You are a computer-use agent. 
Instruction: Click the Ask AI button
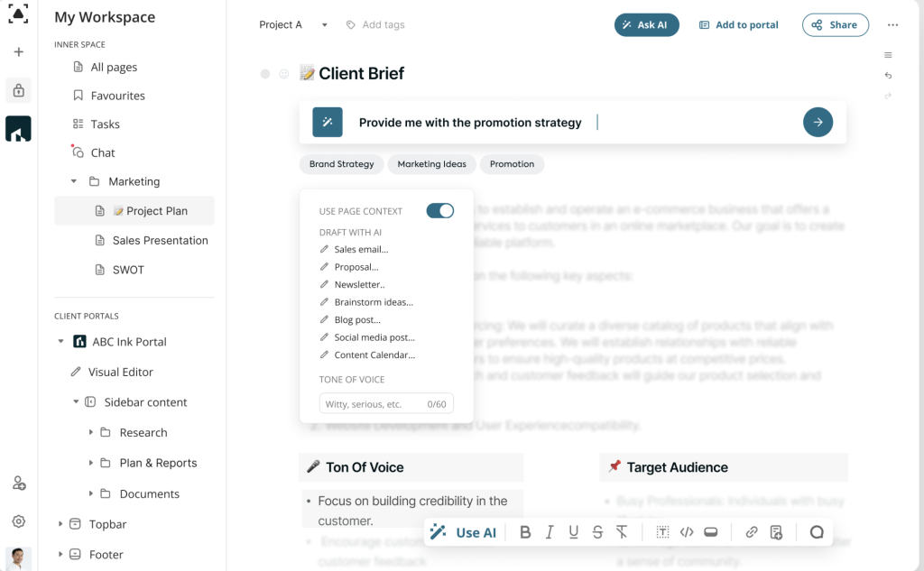[646, 24]
